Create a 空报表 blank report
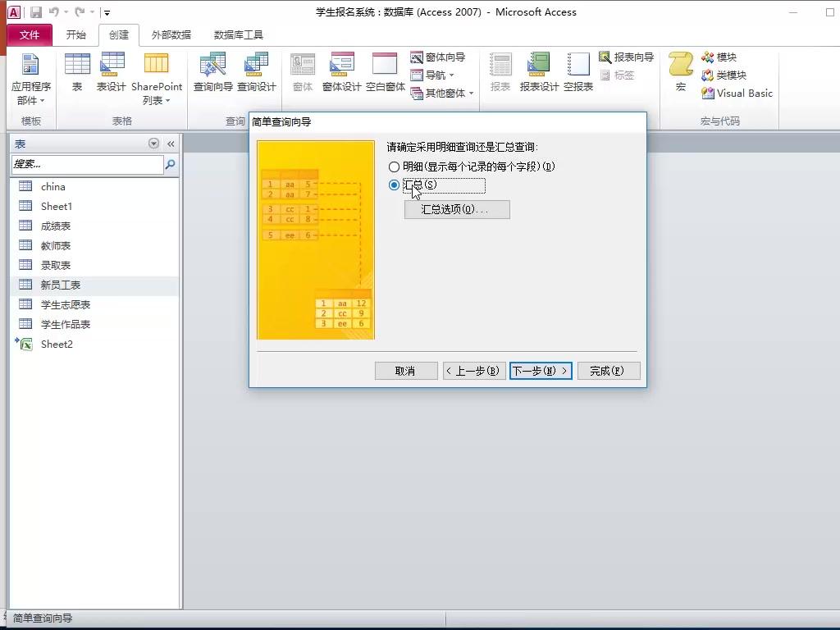The image size is (840, 630). (x=578, y=72)
